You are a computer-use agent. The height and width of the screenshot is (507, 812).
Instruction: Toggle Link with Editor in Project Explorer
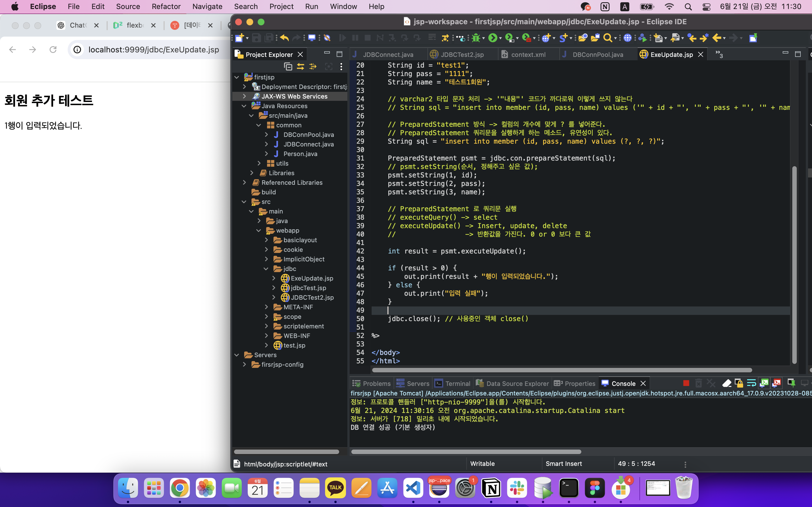click(x=300, y=66)
